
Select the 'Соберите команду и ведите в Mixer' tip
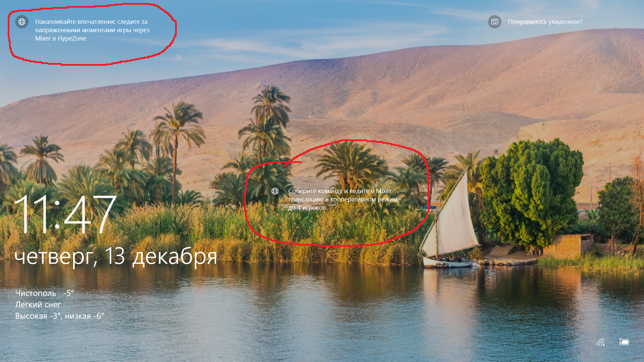(344, 199)
